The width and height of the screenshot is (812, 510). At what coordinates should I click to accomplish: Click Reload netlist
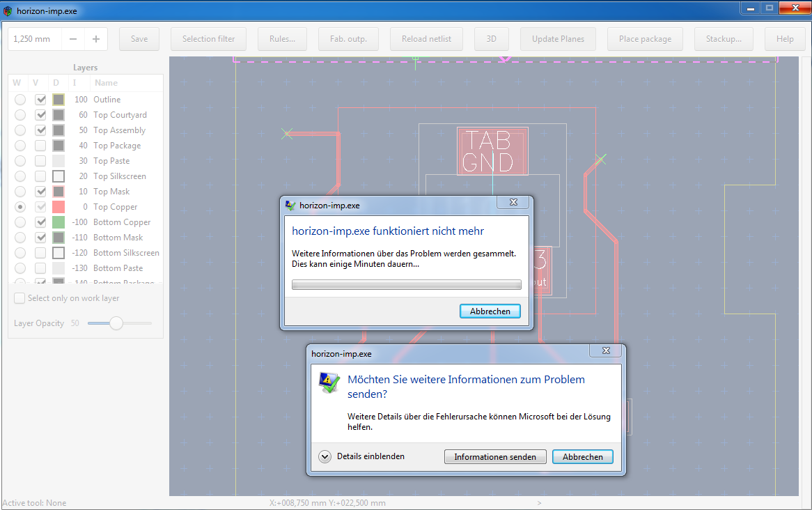(426, 39)
